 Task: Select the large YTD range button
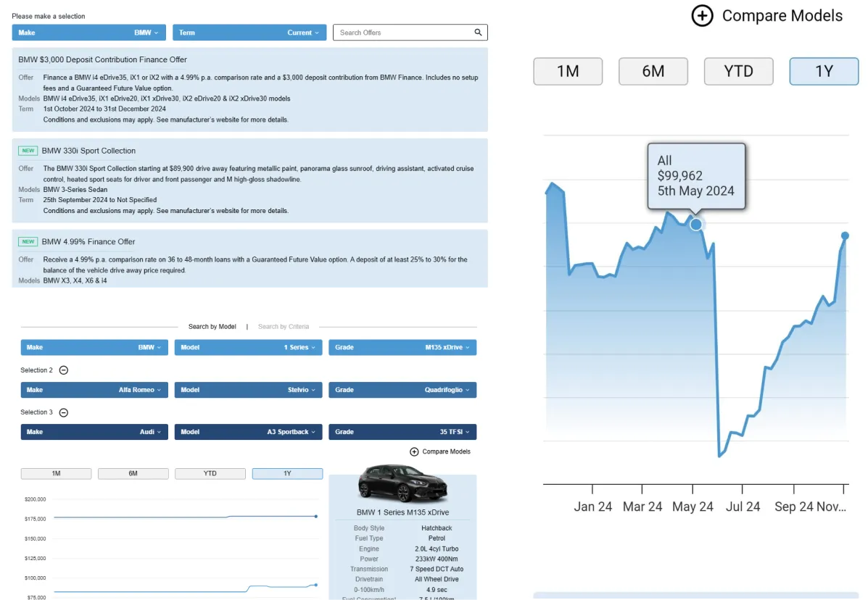tap(738, 71)
